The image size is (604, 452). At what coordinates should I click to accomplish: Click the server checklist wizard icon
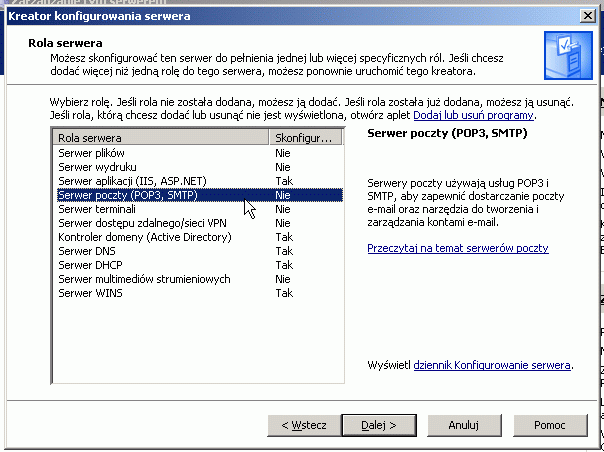(x=568, y=55)
